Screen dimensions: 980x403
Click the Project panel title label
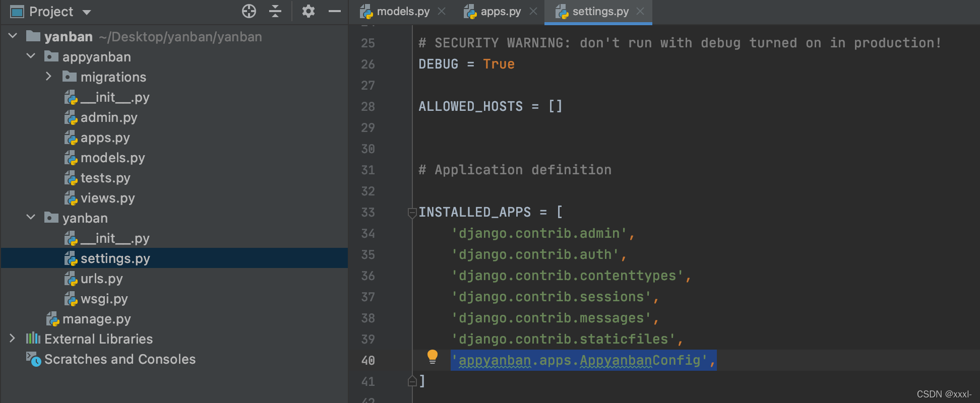[x=51, y=12]
